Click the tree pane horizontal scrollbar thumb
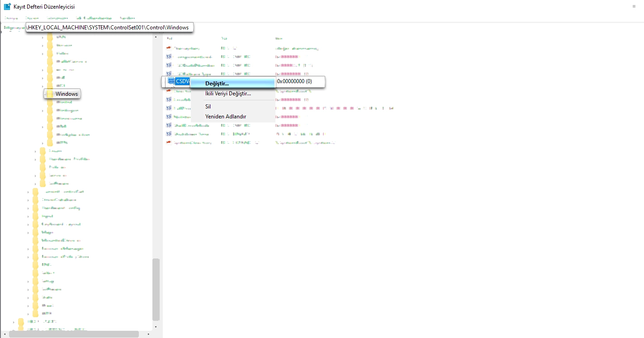This screenshot has height=338, width=644. pyautogui.click(x=74, y=334)
